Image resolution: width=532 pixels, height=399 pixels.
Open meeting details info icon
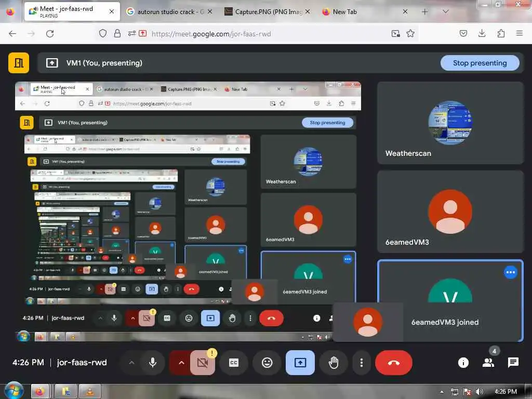[x=463, y=363]
